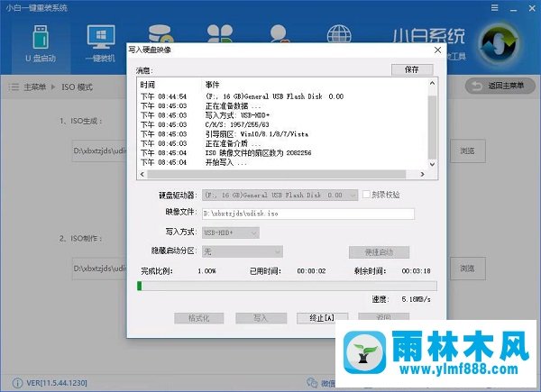Click the message log scroll up arrow
This screenshot has height=392, width=541.
(x=432, y=83)
